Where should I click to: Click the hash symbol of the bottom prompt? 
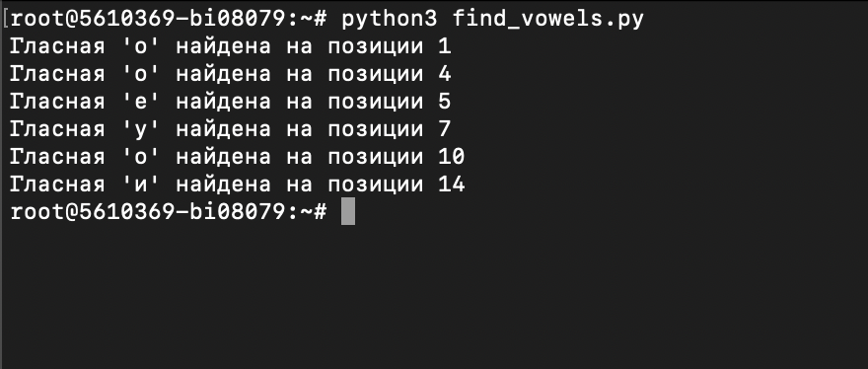(321, 212)
